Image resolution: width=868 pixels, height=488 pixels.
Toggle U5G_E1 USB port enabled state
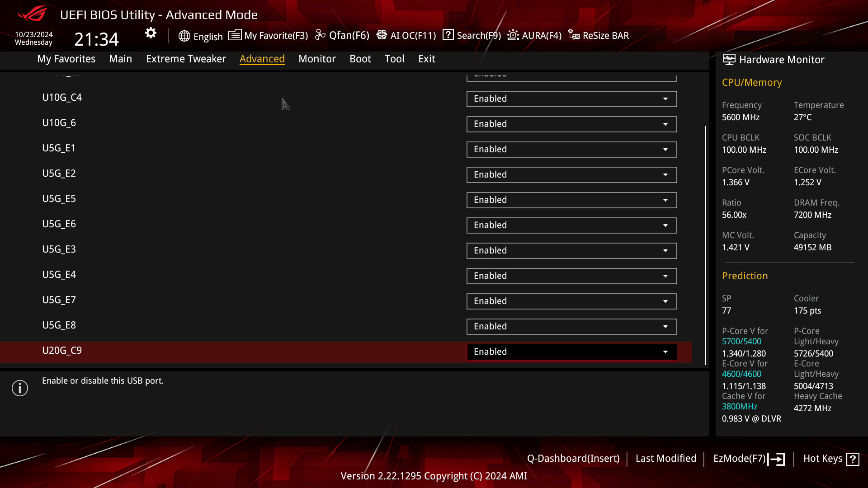click(x=570, y=149)
